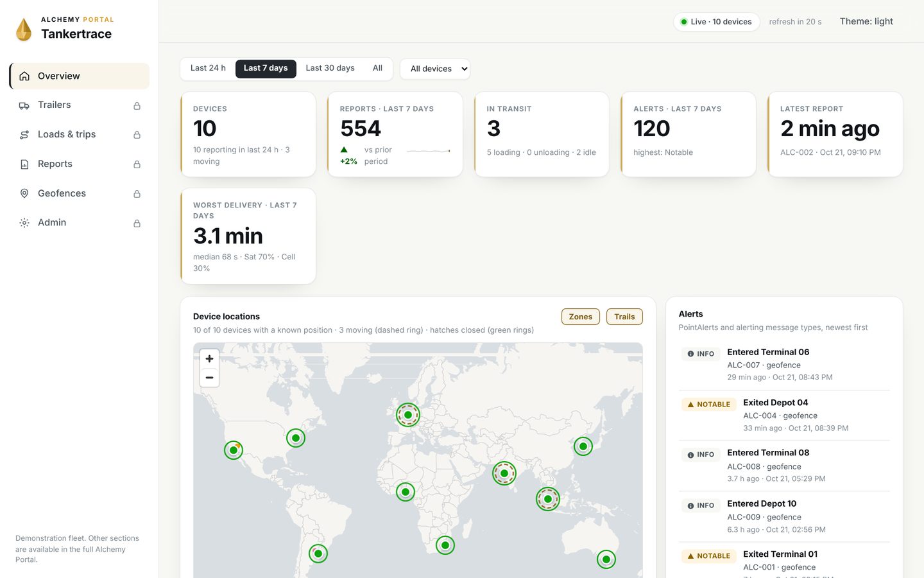Click the lock icon beside Trailers
This screenshot has width=924, height=578.
click(137, 105)
